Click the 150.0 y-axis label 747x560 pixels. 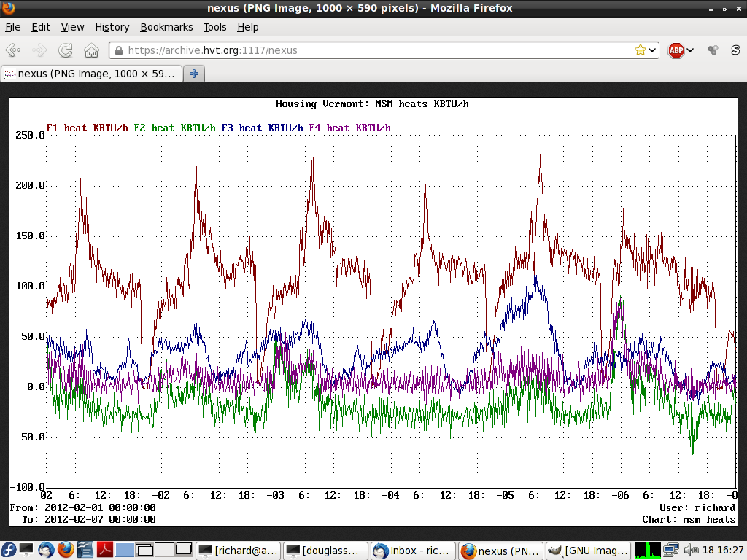[x=30, y=236]
